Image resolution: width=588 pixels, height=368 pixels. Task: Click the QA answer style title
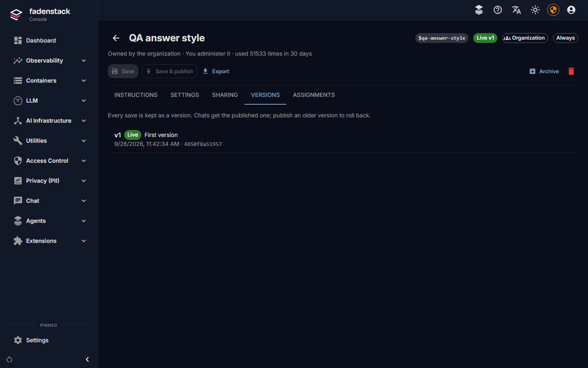point(167,38)
